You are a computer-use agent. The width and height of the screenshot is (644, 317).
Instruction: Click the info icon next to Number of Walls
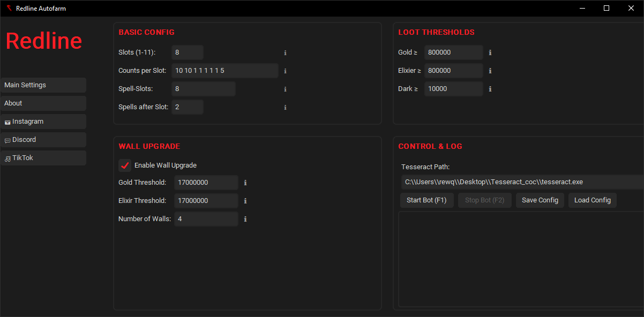coord(245,218)
